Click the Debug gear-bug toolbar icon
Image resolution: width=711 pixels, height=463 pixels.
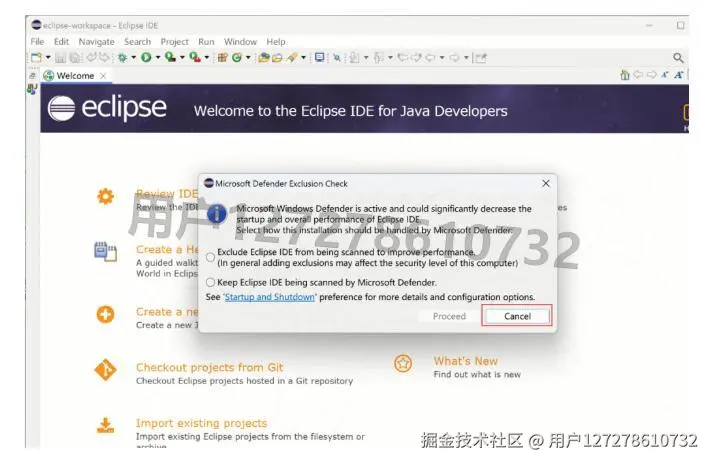click(122, 58)
